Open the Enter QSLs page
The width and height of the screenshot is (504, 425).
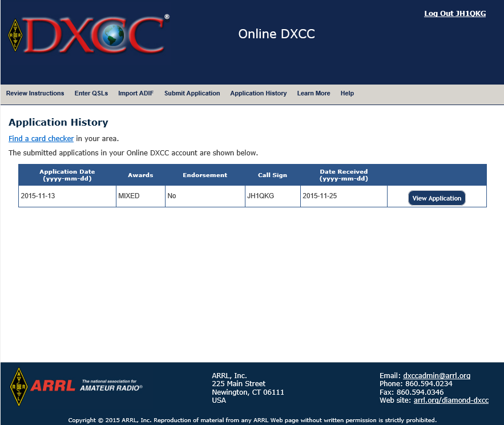pyautogui.click(x=91, y=93)
